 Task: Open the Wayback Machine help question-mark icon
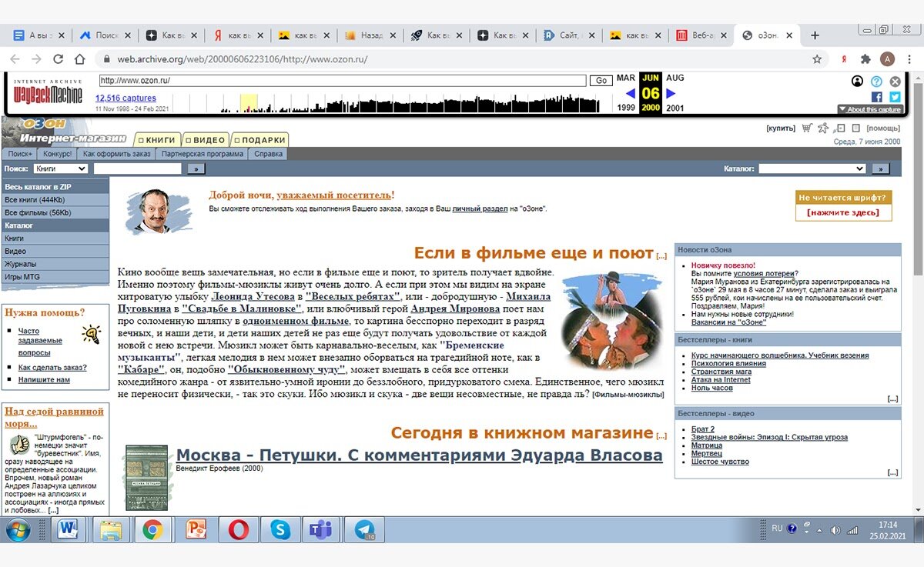point(876,81)
